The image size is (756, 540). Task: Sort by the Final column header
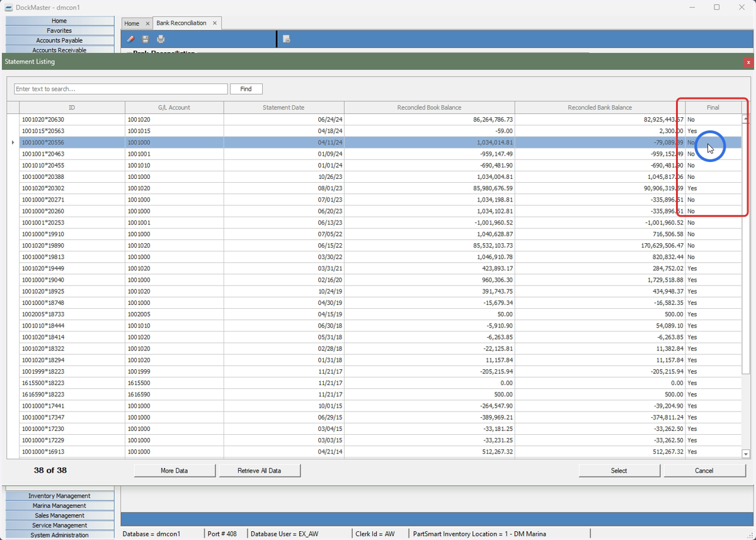[x=713, y=107]
